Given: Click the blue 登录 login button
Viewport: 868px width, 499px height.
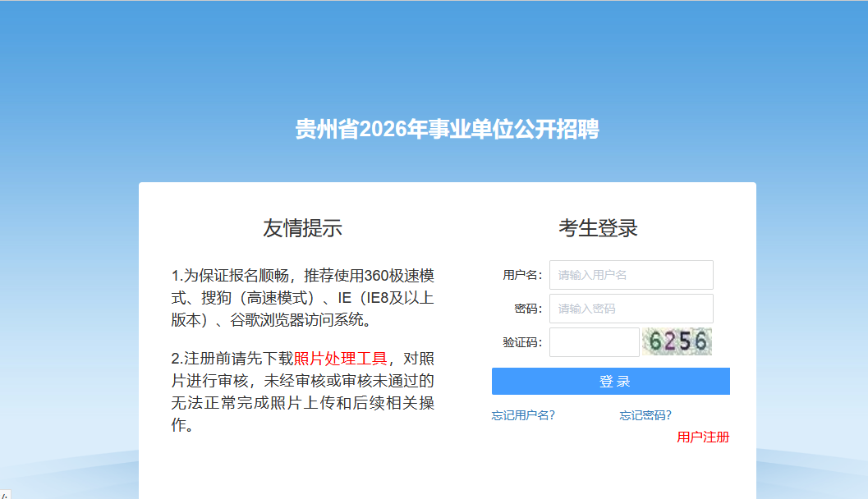Looking at the screenshot, I should tap(611, 381).
